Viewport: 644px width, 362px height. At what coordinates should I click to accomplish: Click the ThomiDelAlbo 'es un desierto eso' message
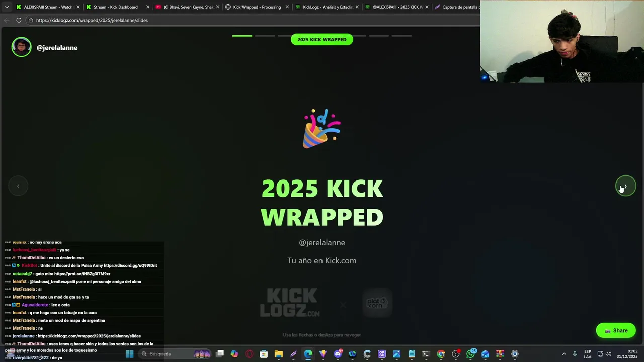(66, 258)
